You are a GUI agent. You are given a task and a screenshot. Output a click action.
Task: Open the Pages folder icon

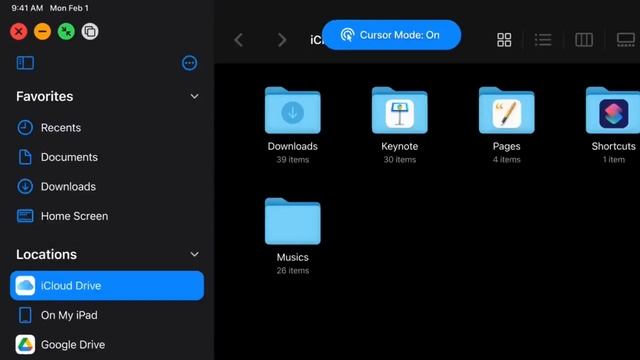[507, 110]
